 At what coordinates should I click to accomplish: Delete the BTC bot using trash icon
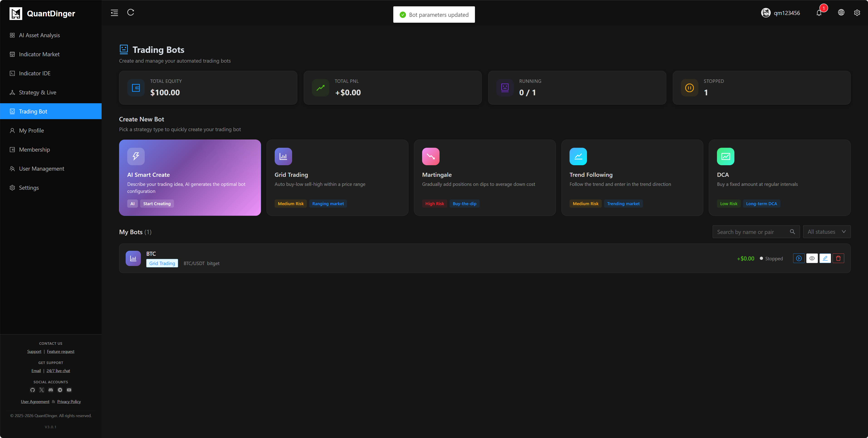[838, 258]
